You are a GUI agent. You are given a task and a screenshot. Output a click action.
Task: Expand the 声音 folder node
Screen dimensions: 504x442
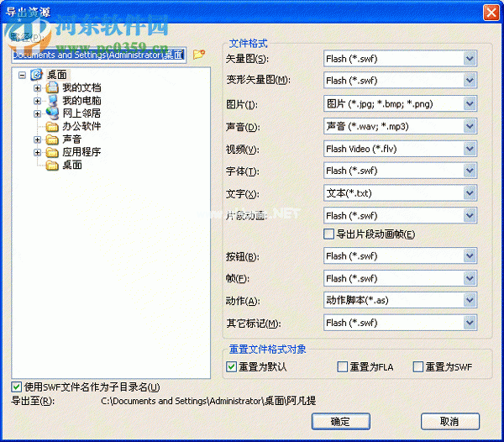(x=37, y=139)
